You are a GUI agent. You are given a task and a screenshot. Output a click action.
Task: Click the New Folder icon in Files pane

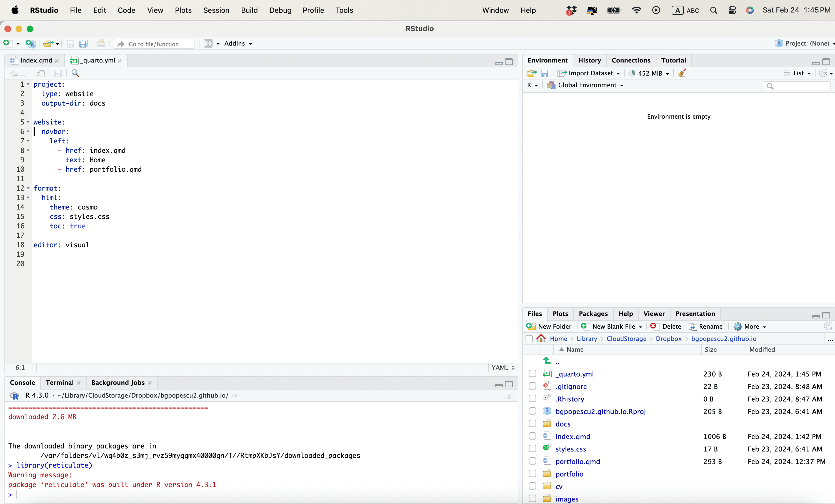tap(531, 326)
